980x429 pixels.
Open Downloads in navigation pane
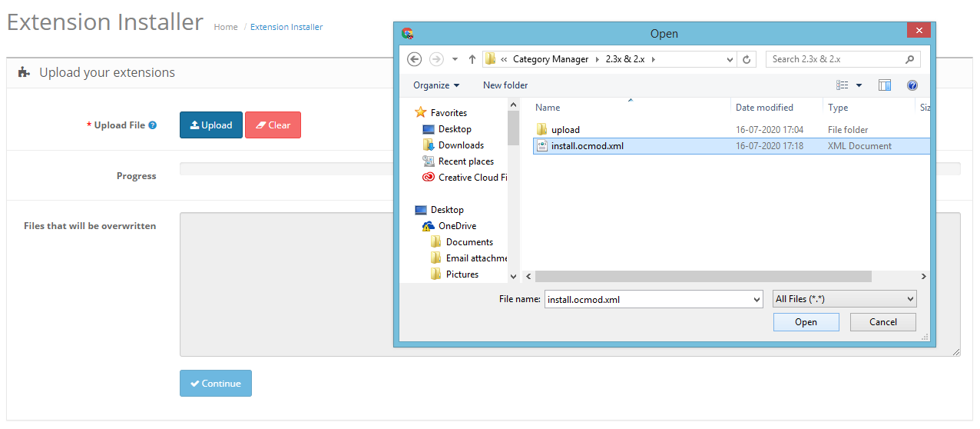[x=461, y=145]
